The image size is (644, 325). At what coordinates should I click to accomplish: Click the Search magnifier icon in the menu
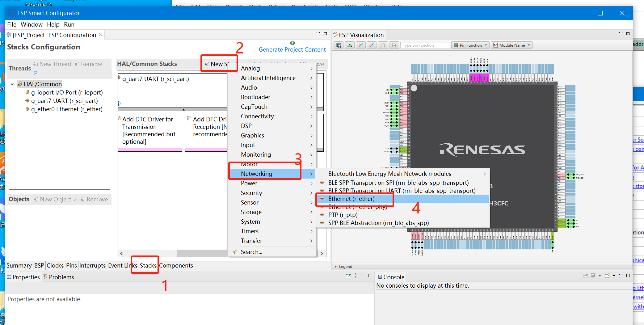pos(235,252)
